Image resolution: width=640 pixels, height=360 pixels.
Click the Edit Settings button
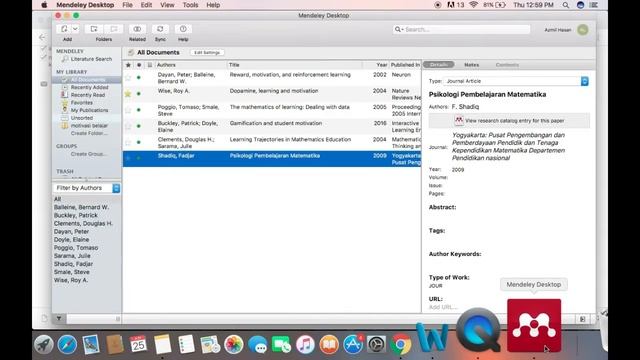coord(207,53)
